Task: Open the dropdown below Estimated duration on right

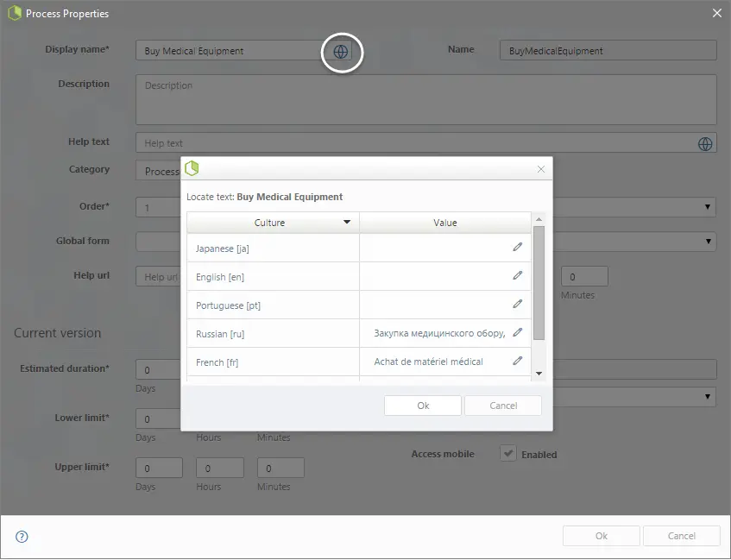Action: click(708, 397)
